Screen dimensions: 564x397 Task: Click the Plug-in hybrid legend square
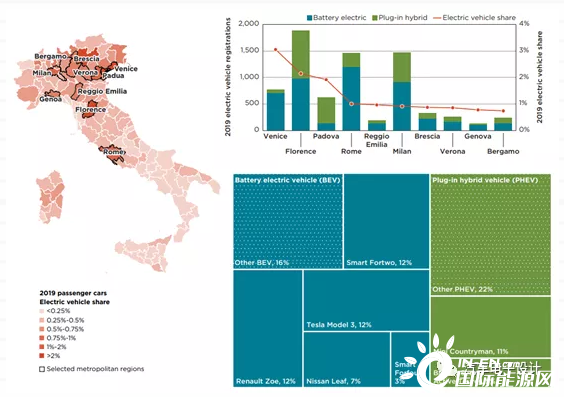(x=375, y=18)
